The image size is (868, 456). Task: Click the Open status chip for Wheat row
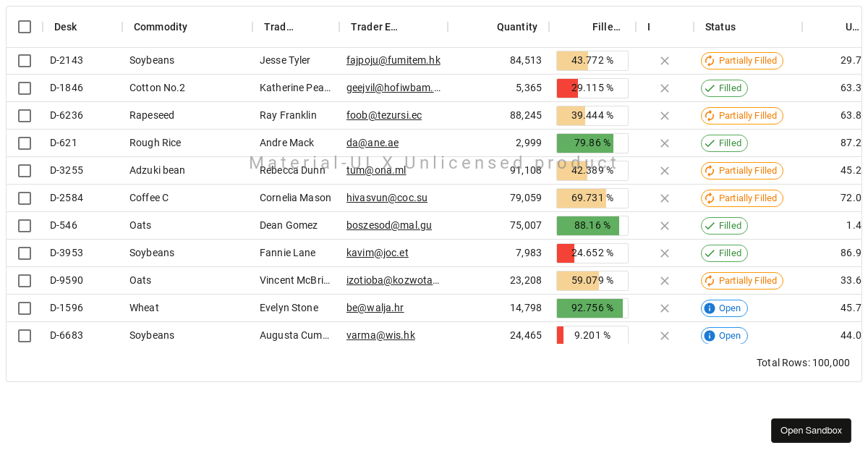[724, 308]
